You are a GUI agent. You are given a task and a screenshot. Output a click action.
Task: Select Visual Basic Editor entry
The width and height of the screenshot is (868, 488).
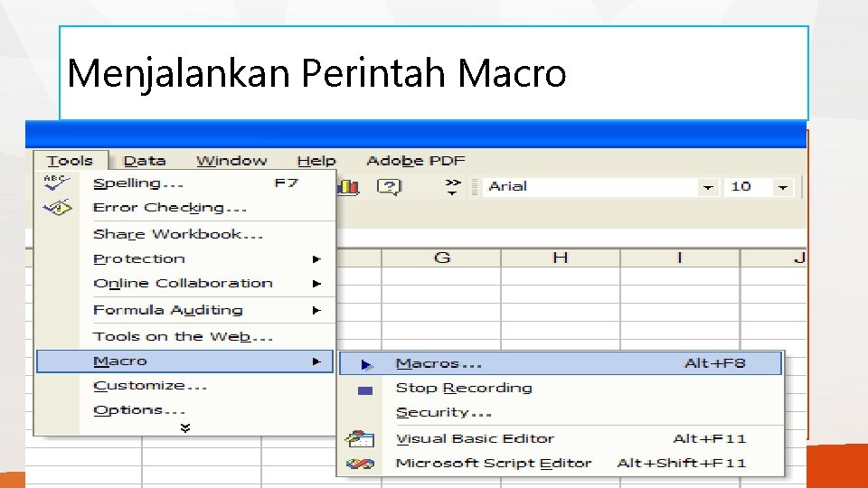click(561, 439)
